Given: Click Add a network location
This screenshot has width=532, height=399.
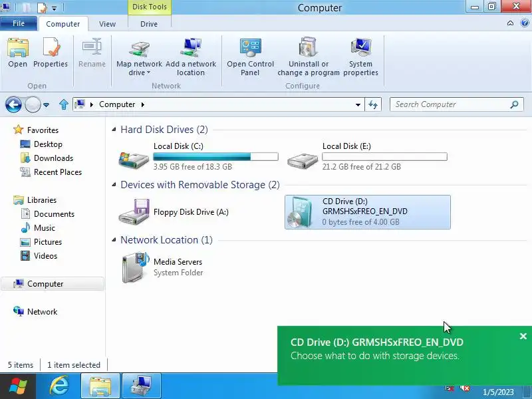Looking at the screenshot, I should coord(191,57).
